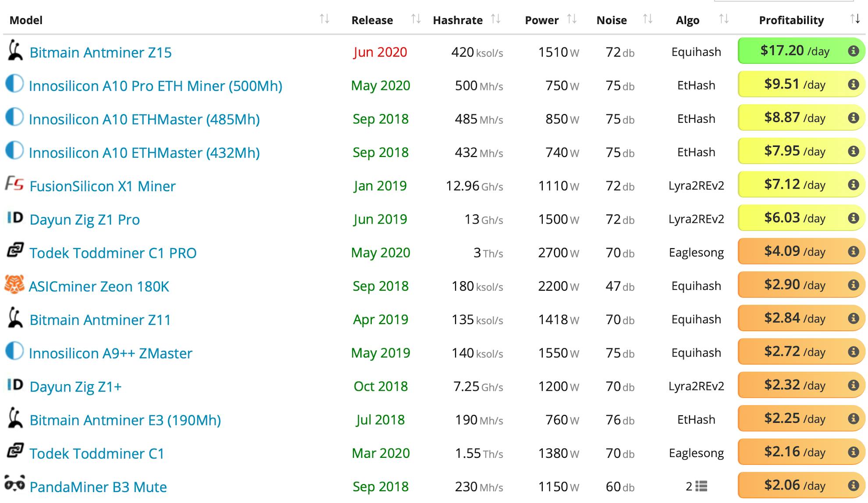Show PandaMiner B3 Mute algorithm list icon
Screen dimensions: 868x503
tap(701, 486)
